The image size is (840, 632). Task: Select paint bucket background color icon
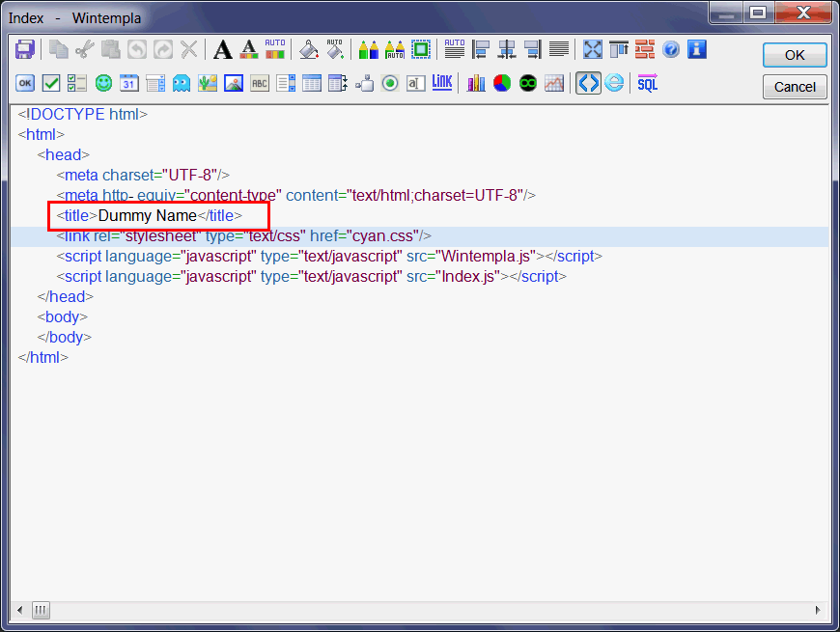[x=309, y=50]
